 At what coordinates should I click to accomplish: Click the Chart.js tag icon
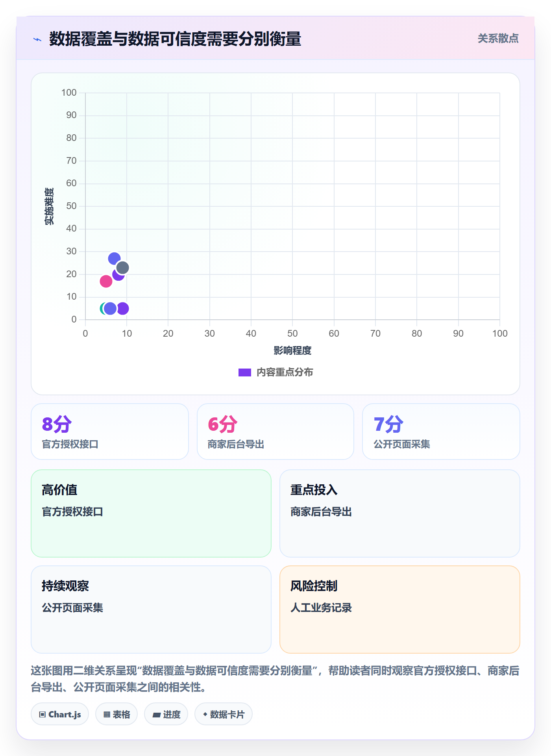click(43, 714)
